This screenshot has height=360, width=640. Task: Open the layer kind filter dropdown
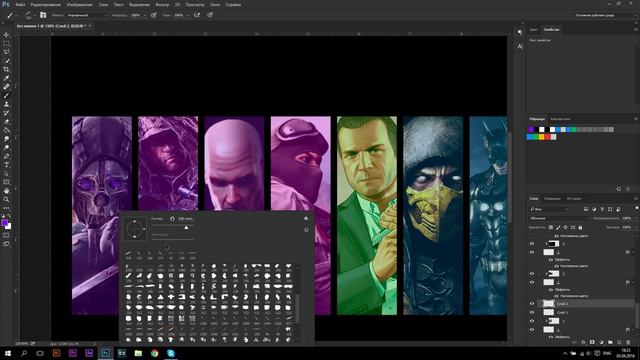pyautogui.click(x=549, y=209)
